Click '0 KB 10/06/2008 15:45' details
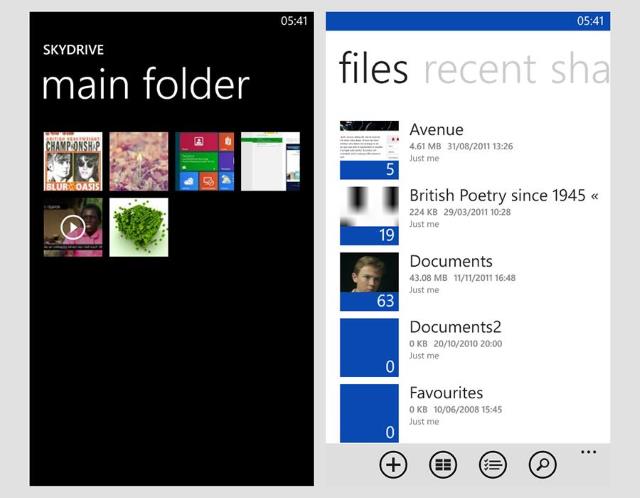Screen dimensions: 640x498 [456, 409]
